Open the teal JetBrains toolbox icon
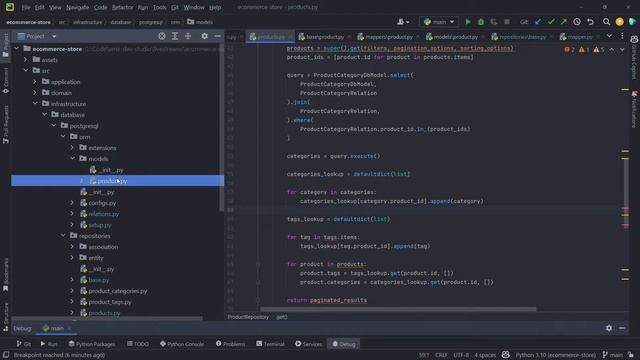Image resolution: width=640 pixels, height=360 pixels. pos(633,22)
